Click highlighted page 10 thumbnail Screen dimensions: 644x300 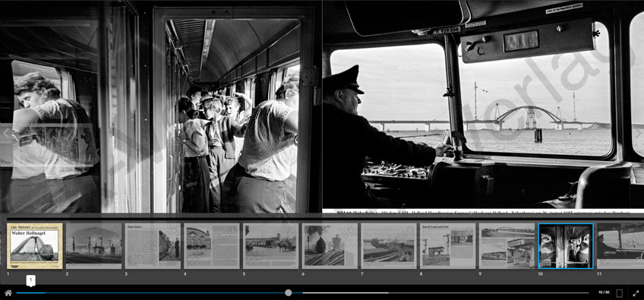tap(566, 246)
